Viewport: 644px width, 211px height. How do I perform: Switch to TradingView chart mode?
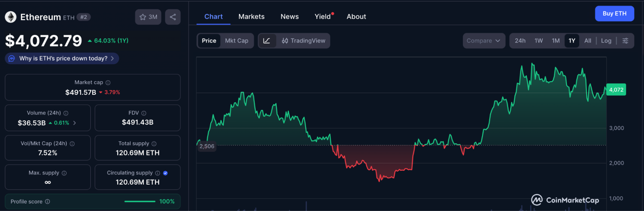coord(303,41)
